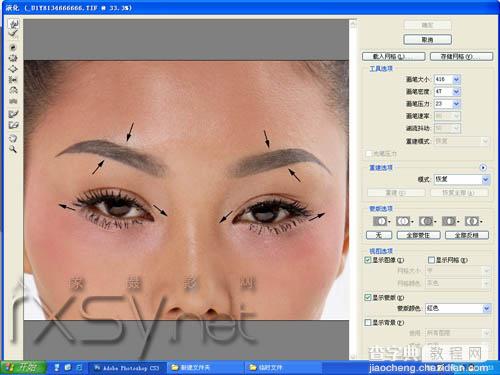Open the 画笔大小 dropdown arrow
This screenshot has height=375, width=500.
(456, 79)
